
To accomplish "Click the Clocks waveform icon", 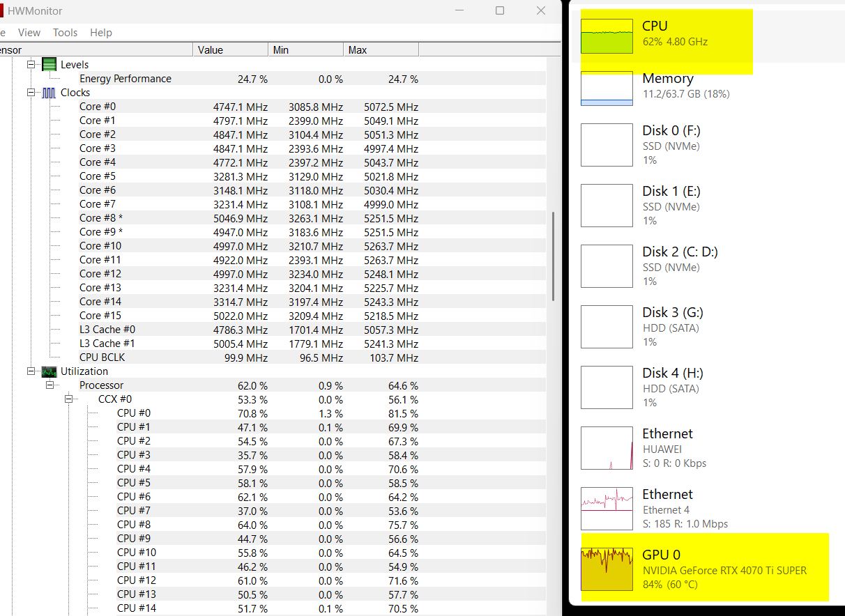I will click(x=49, y=93).
